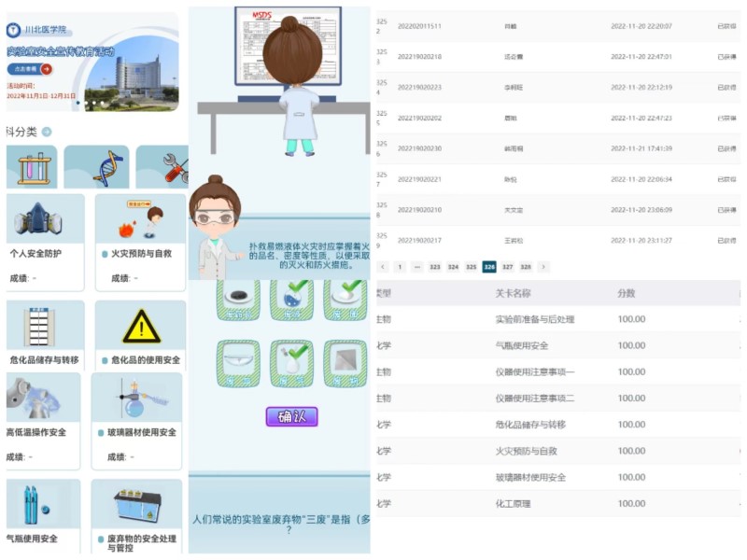The image size is (747, 560).
Task: Open page 327 in the pagination
Action: tap(509, 266)
